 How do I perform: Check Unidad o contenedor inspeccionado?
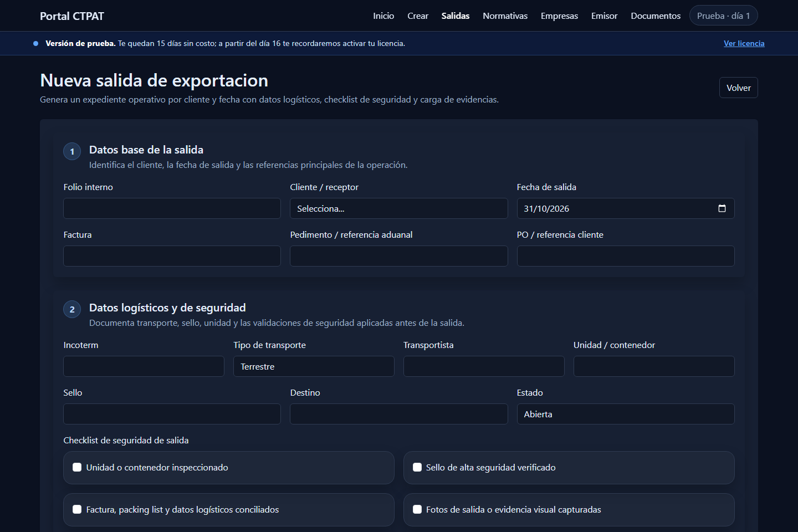point(77,467)
